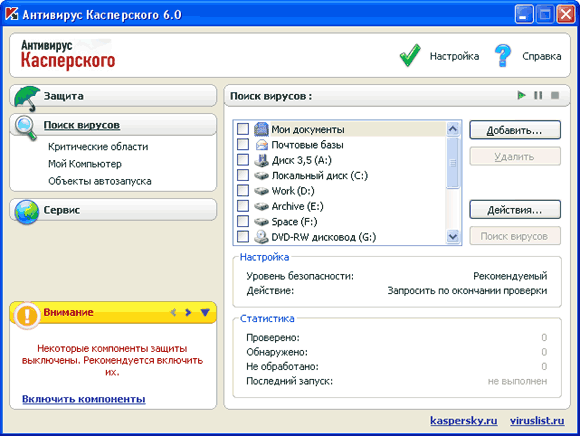Image resolution: width=580 pixels, height=436 pixels.
Task: Open the Действия... button menu
Action: 515,210
